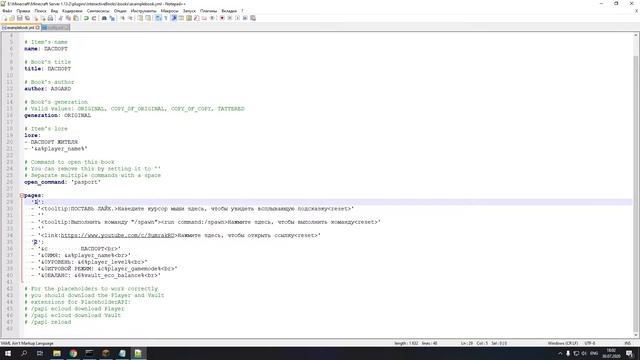Play back the recorded macro icon
640x360 pixels.
237,18
